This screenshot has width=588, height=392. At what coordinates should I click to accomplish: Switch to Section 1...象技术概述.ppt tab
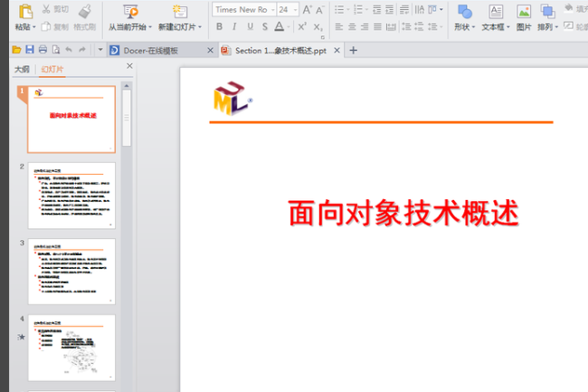tap(280, 51)
